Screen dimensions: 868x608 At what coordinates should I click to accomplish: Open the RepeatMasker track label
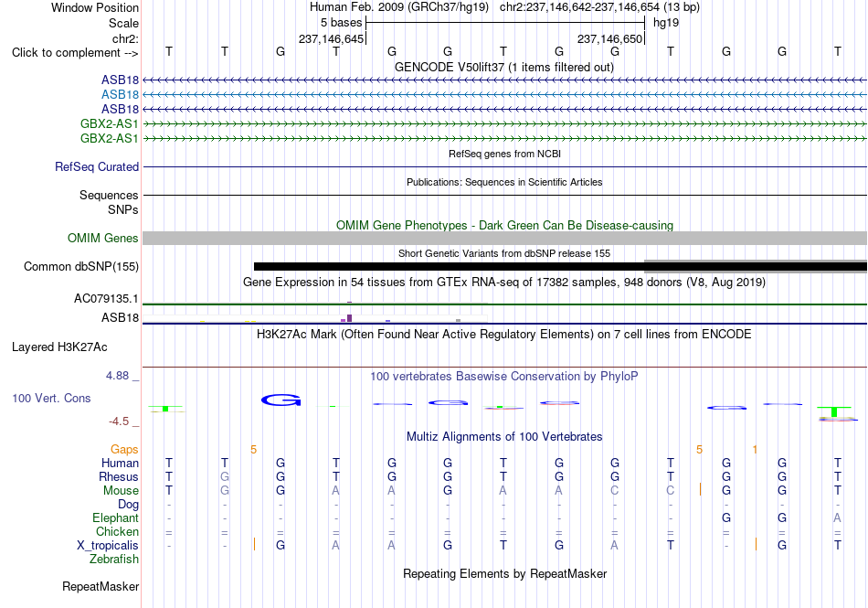coord(101,586)
